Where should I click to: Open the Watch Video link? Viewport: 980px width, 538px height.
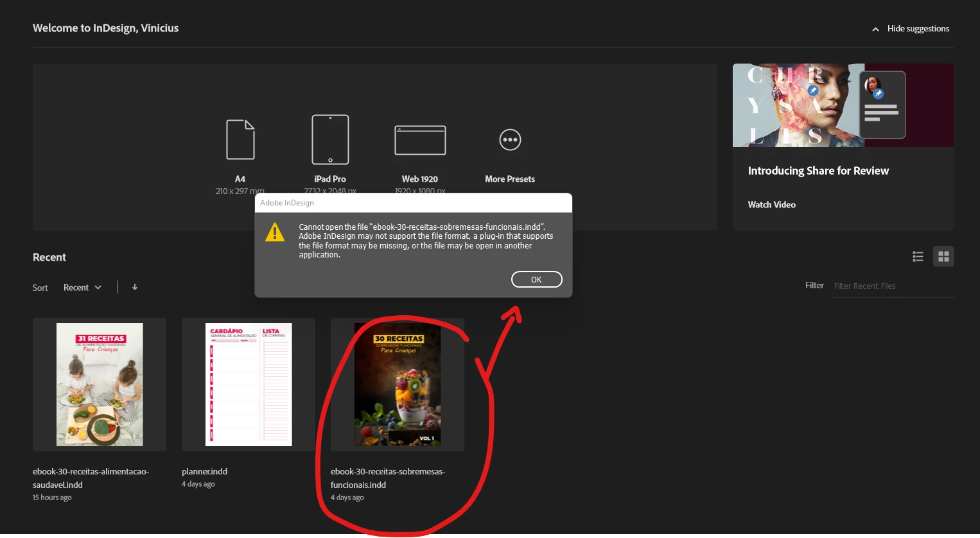771,204
